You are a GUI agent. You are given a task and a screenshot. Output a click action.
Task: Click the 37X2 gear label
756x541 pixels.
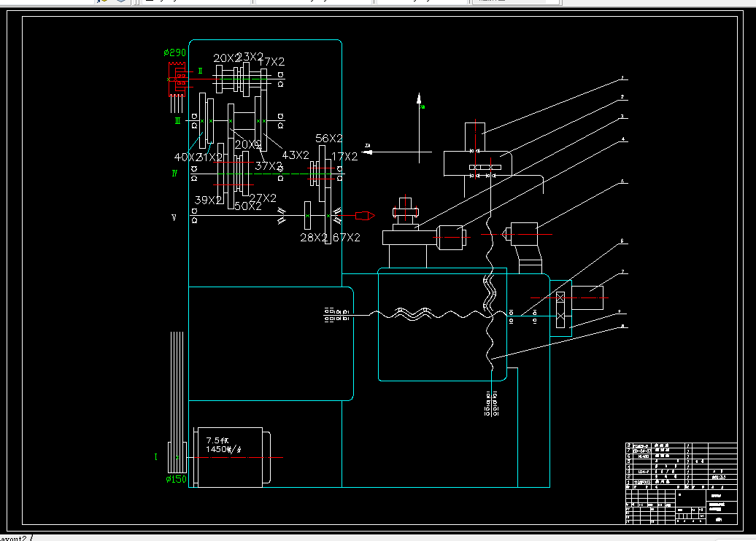pyautogui.click(x=269, y=166)
